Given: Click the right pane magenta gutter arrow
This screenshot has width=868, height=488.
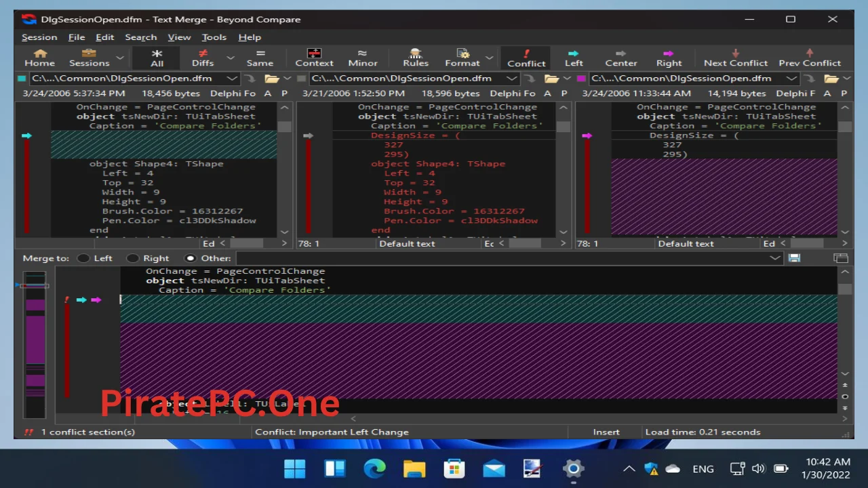Looking at the screenshot, I should click(587, 136).
